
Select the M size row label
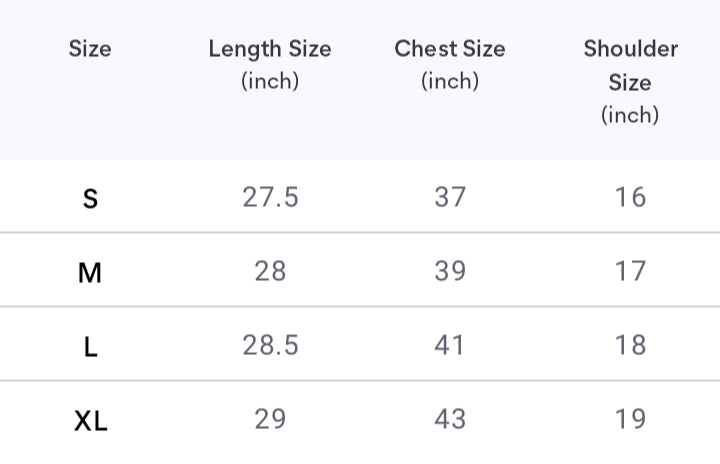tap(90, 272)
